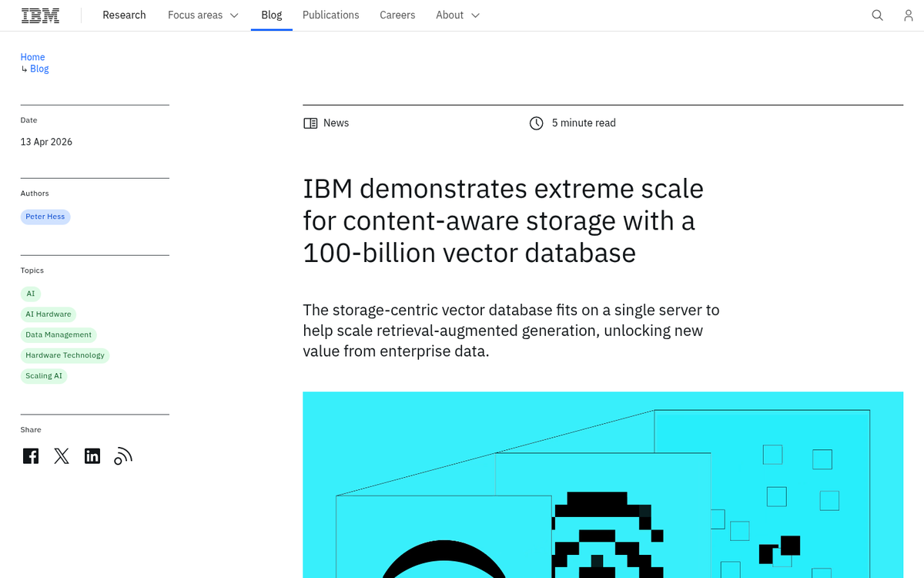The image size is (924, 578).
Task: Select the Blog tab
Action: (272, 15)
